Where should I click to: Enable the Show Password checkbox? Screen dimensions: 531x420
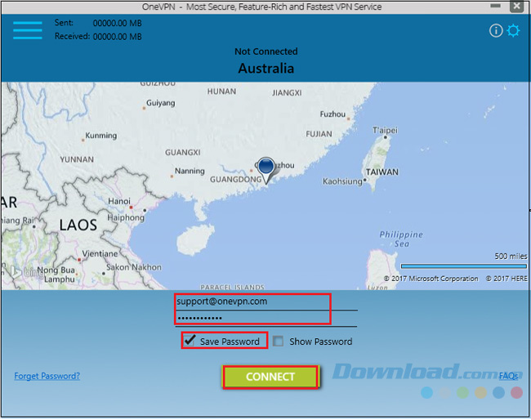(x=279, y=342)
